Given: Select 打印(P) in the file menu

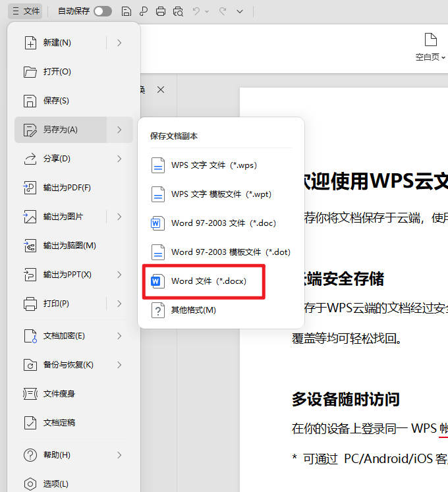Looking at the screenshot, I should click(61, 304).
